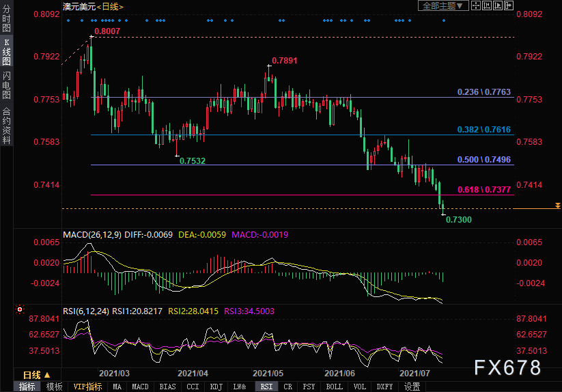Open VIP指标 tab
Image resolution: width=562 pixels, height=392 pixels.
tap(88, 387)
